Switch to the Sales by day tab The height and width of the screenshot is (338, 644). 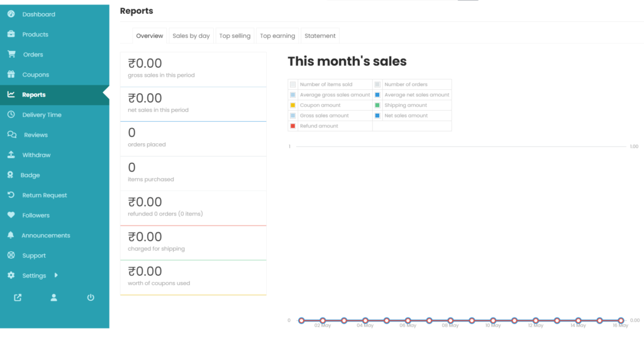click(191, 36)
